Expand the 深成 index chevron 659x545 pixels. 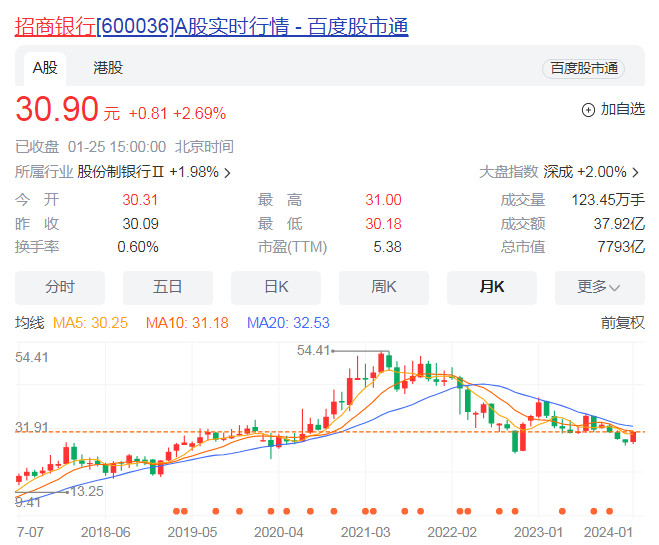coord(636,172)
